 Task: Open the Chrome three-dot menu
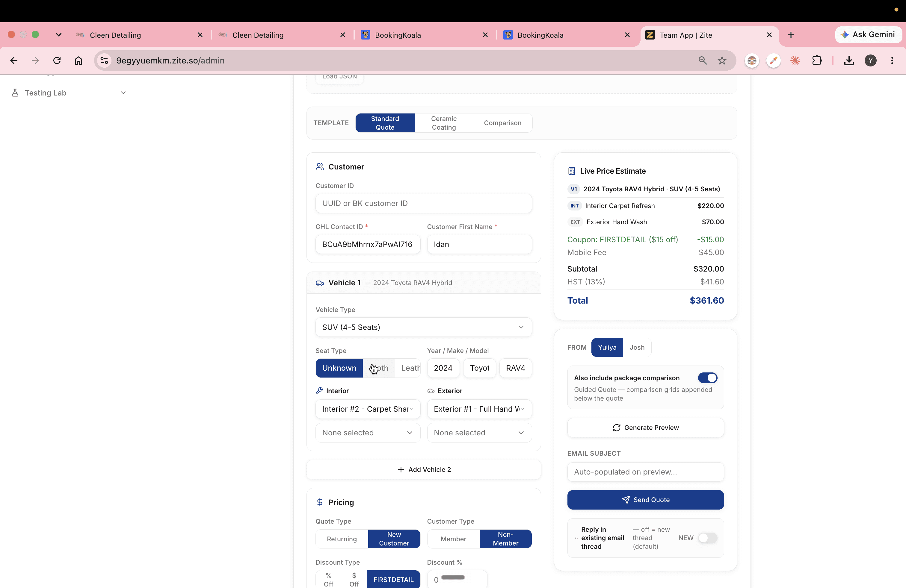tap(892, 60)
